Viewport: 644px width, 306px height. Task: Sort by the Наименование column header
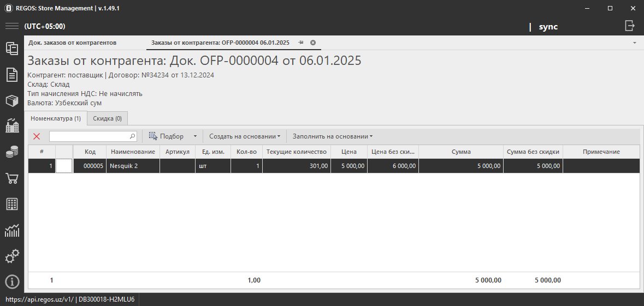point(133,152)
